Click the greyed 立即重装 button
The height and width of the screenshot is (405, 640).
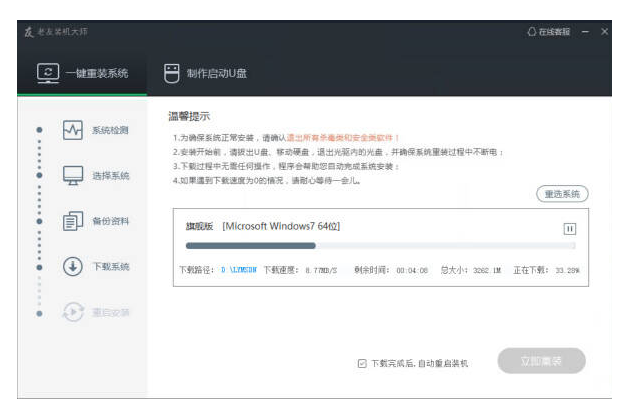point(541,361)
